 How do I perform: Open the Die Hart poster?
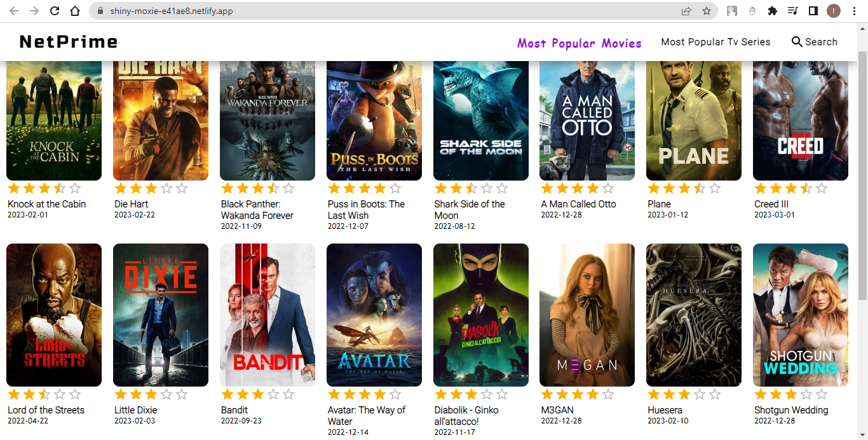(x=161, y=121)
